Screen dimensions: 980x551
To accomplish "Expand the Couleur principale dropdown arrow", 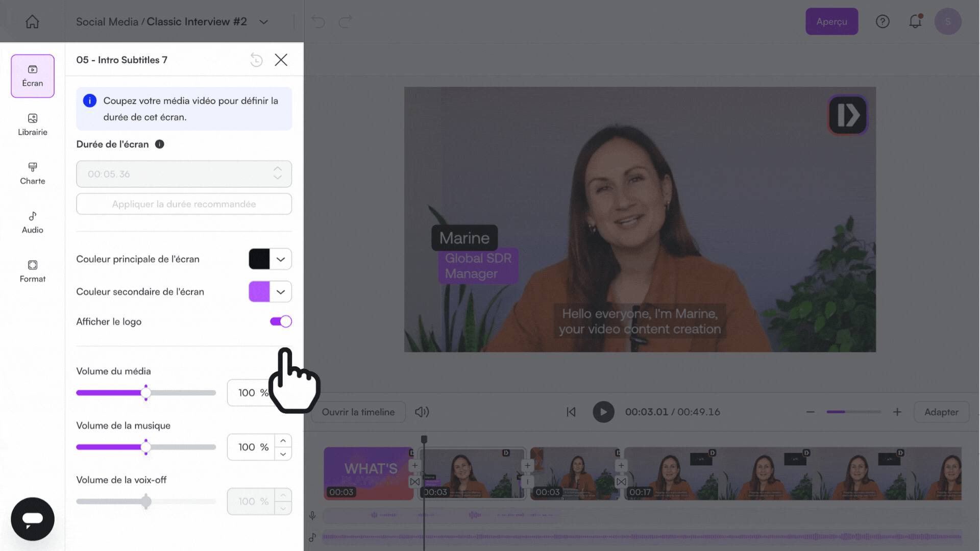I will click(281, 259).
